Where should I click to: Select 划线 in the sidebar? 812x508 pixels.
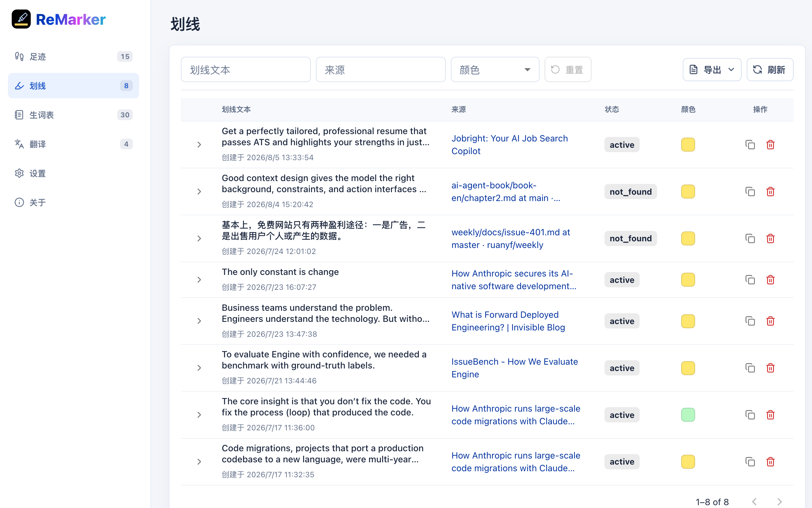74,86
